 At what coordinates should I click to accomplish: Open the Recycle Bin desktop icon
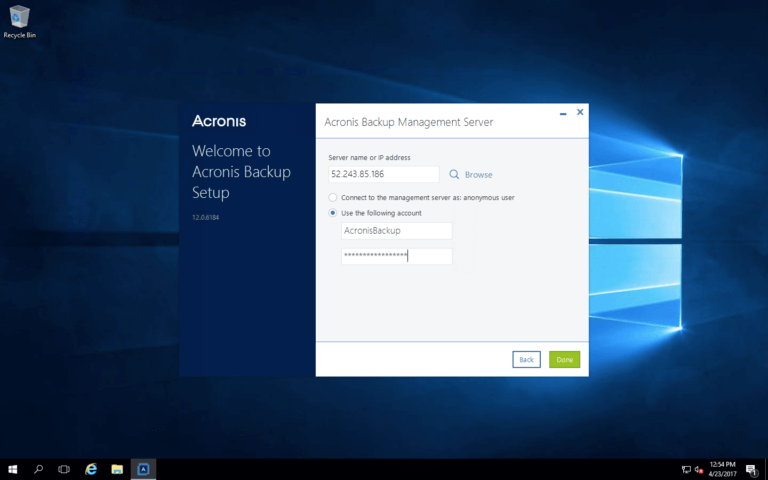click(20, 22)
